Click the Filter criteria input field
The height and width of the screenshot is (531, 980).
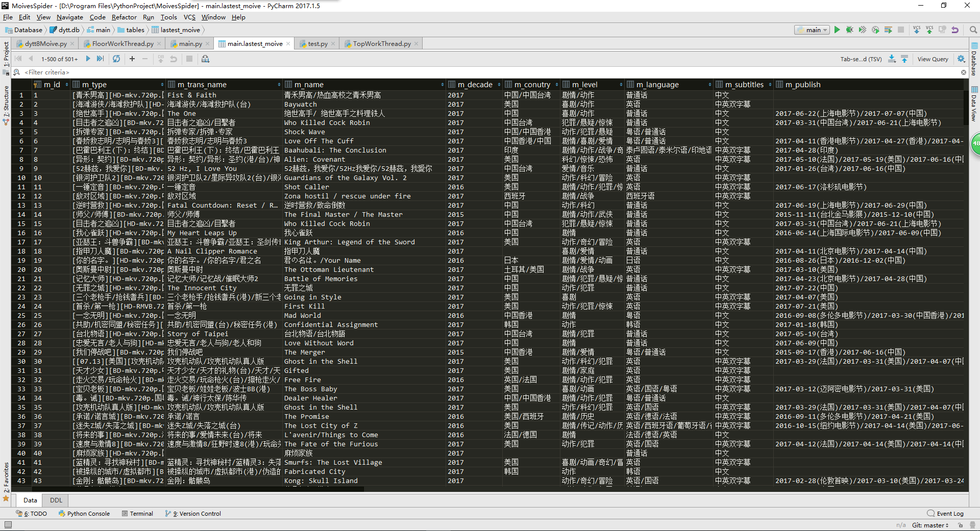click(490, 72)
